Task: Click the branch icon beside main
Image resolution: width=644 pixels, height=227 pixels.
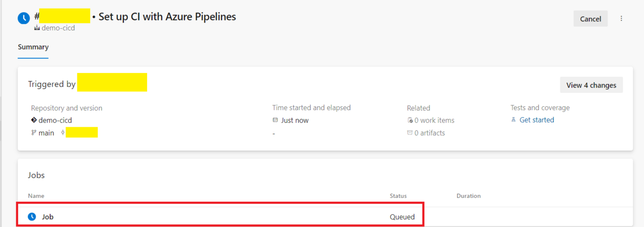Action: (34, 133)
